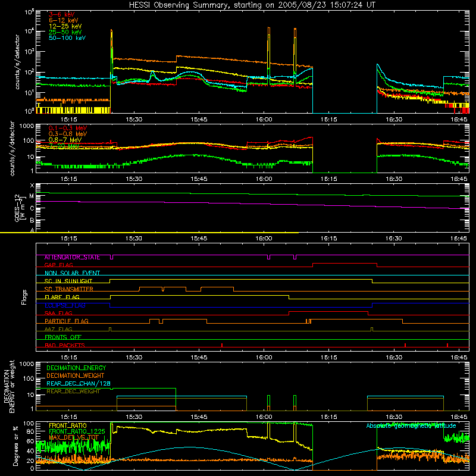
Task: Pick the yellow 12-25 keV legend label
Action: tap(65, 26)
